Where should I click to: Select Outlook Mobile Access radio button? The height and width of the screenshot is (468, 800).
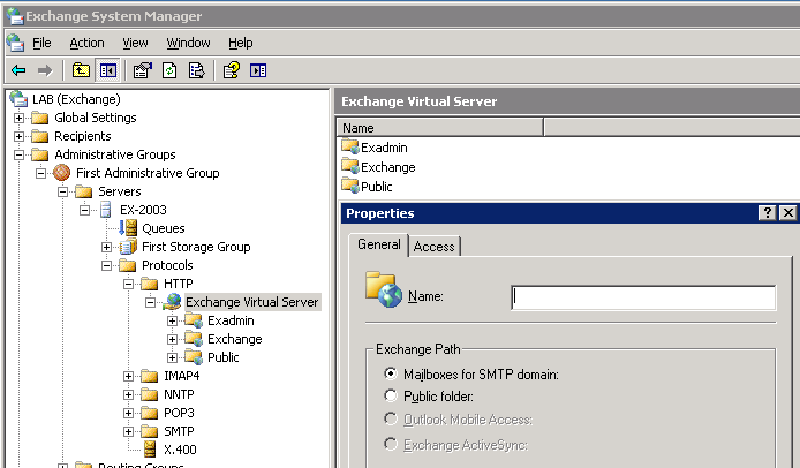click(390, 419)
